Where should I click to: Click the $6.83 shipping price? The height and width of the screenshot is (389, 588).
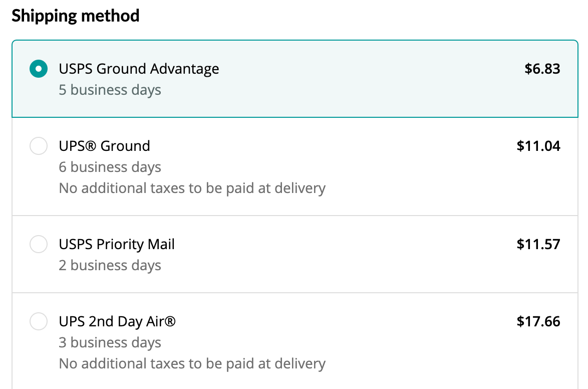coord(542,69)
